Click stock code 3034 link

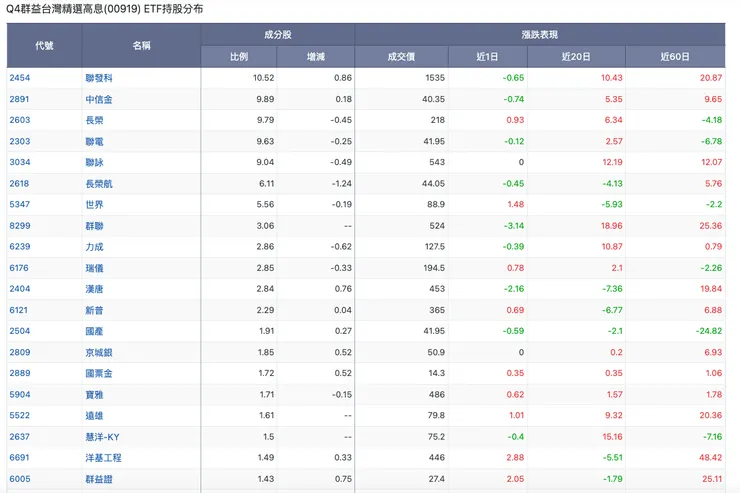pos(19,162)
